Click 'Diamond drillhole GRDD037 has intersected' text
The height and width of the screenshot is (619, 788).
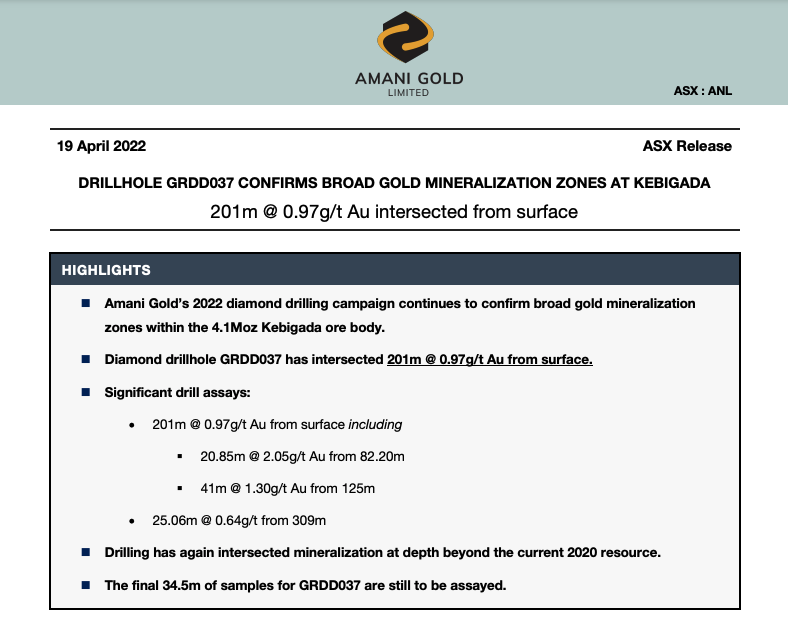(244, 360)
